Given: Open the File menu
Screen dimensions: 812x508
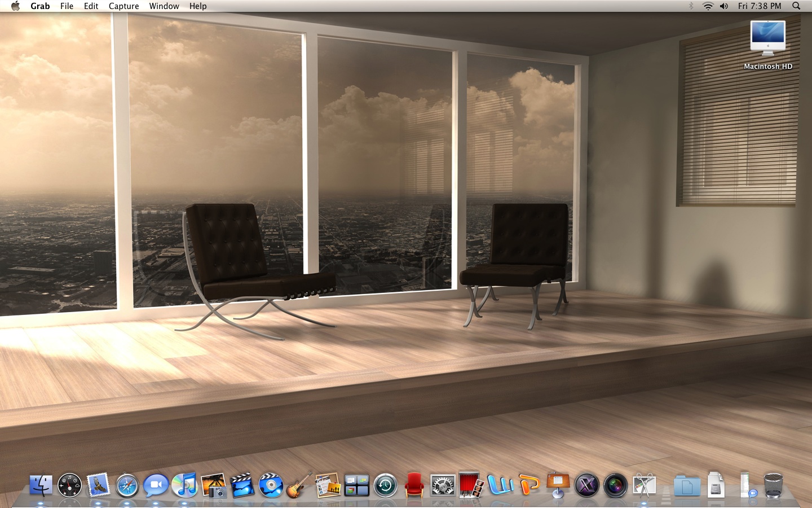Looking at the screenshot, I should click(x=67, y=6).
